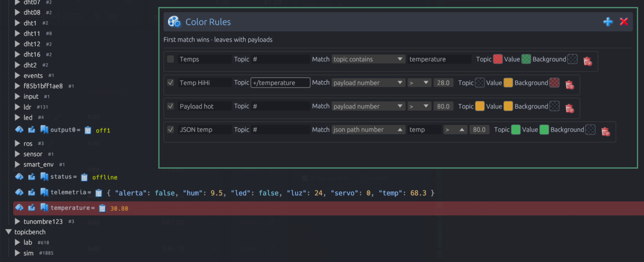Delete the Temp HiHi color rule
The image size is (644, 262).
click(569, 84)
